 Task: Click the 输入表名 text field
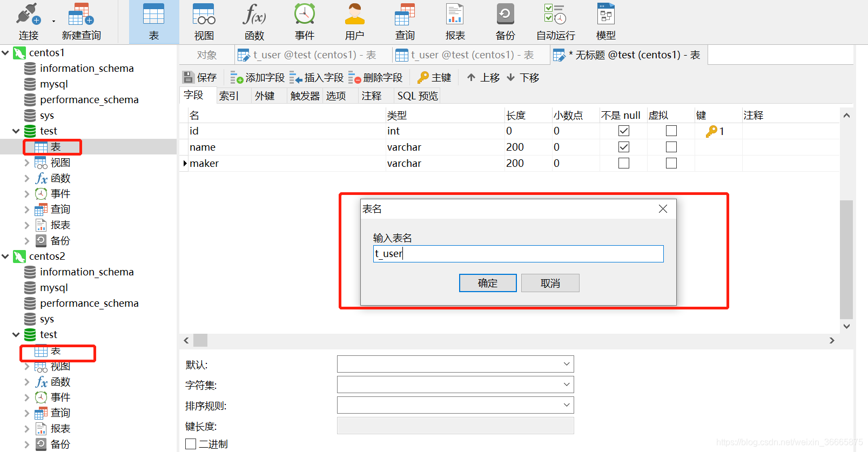tap(518, 254)
